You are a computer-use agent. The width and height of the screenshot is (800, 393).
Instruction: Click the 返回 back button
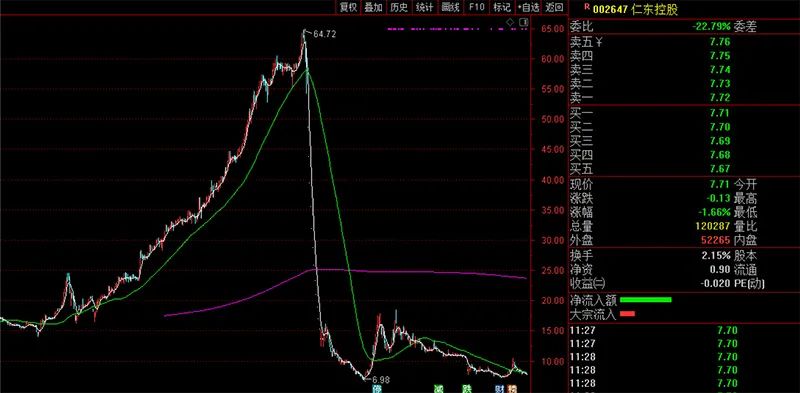[x=554, y=7]
